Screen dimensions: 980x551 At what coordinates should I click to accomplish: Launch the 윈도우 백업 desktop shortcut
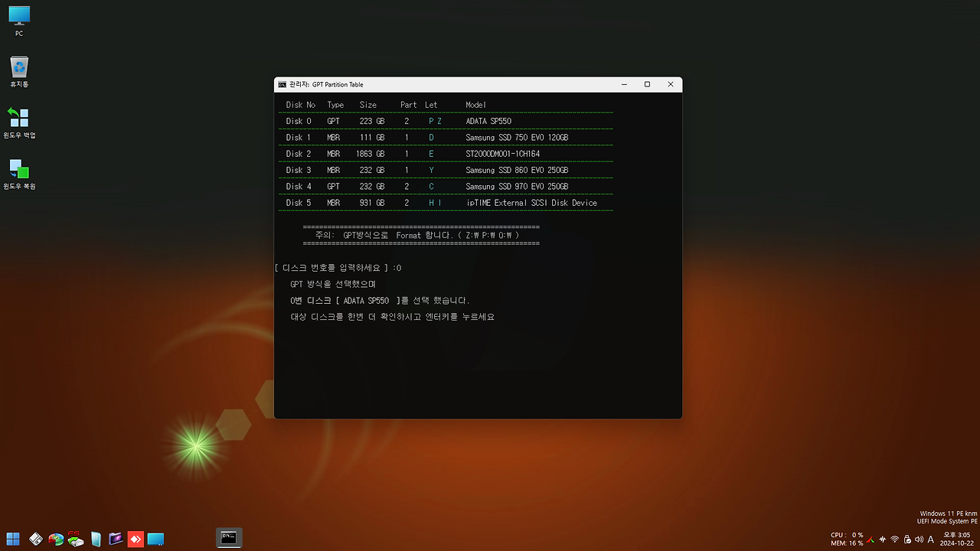click(x=19, y=122)
